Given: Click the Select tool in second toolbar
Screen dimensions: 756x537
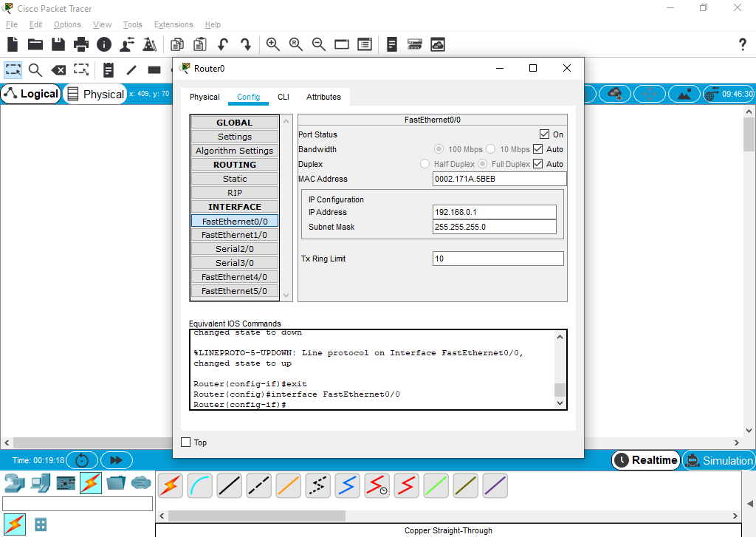Looking at the screenshot, I should point(13,70).
